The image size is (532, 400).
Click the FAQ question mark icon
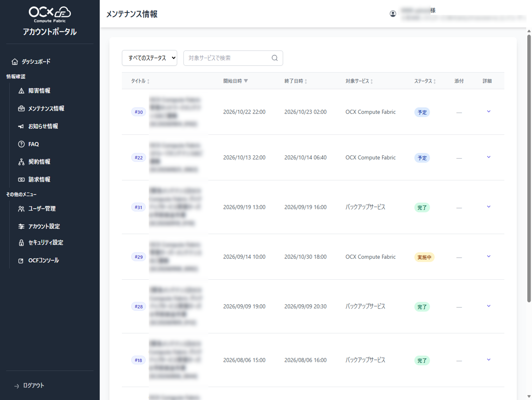(21, 144)
